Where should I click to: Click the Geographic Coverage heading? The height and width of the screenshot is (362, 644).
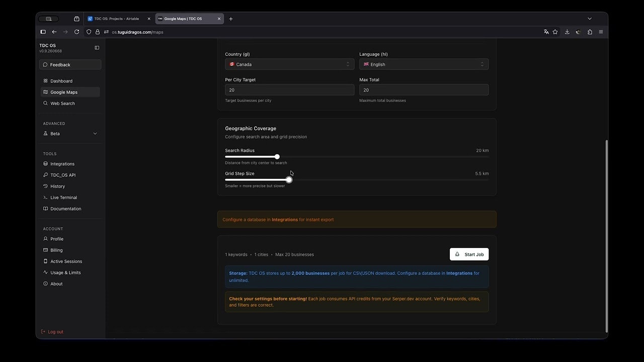(x=251, y=128)
